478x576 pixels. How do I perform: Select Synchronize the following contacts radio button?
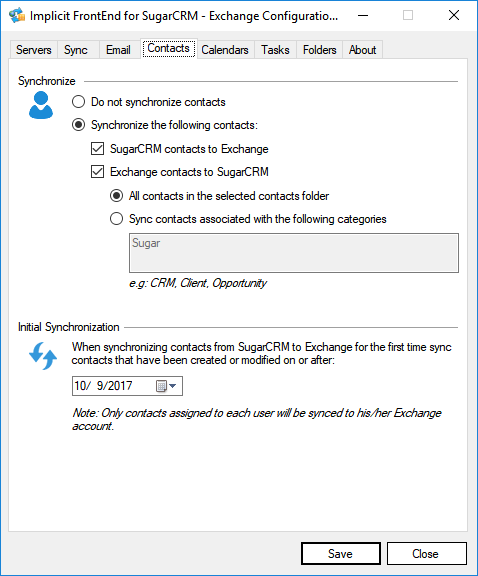point(79,125)
